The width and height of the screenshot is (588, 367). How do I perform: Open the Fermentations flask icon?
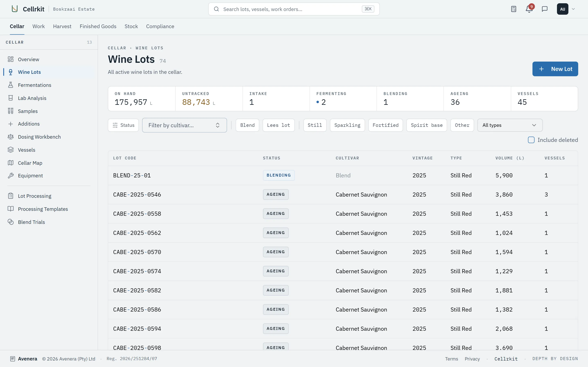coord(10,85)
